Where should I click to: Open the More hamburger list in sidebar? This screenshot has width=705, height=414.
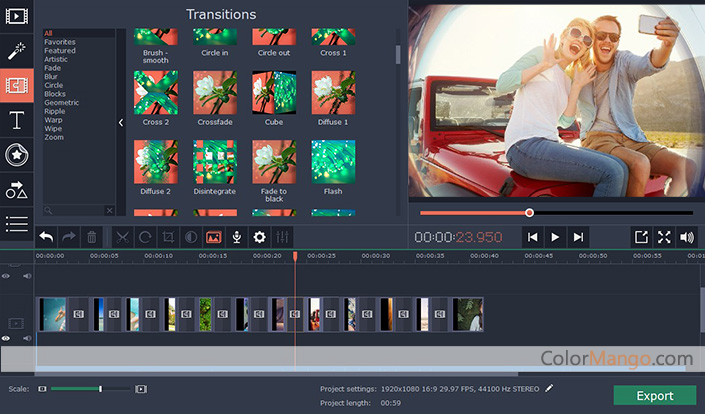(16, 224)
